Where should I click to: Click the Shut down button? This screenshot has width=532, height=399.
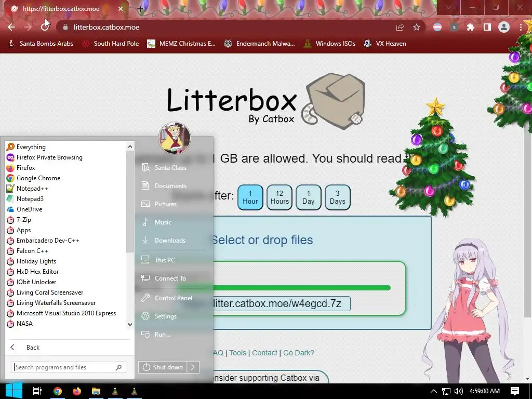coord(163,367)
